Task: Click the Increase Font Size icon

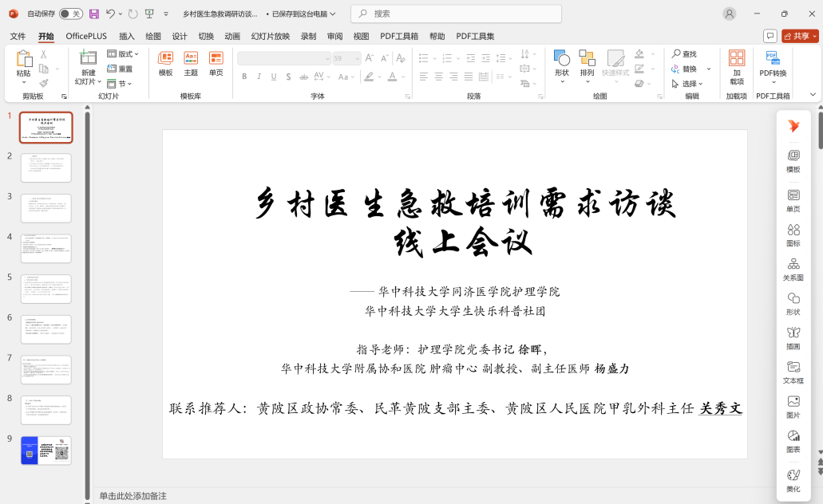Action: [x=369, y=58]
